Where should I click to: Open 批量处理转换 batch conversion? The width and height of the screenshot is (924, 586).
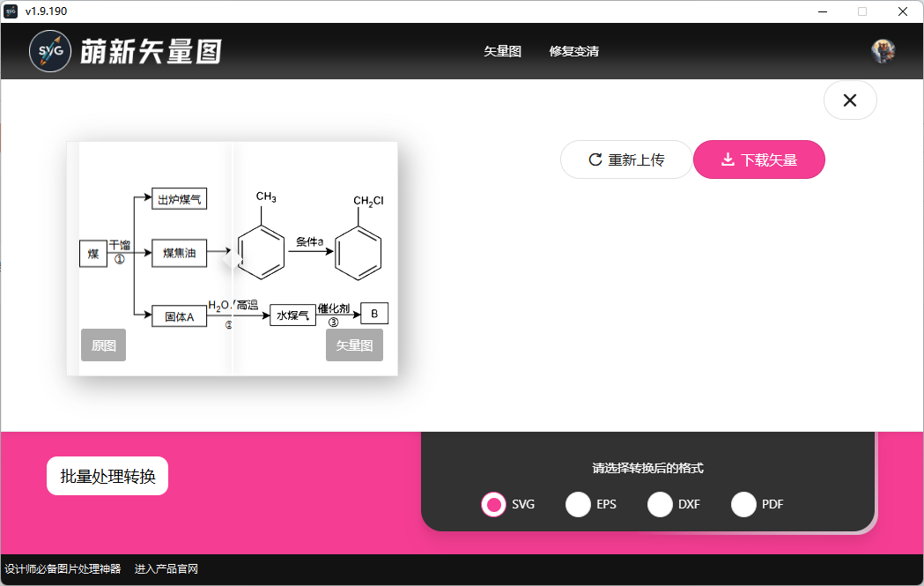[107, 477]
